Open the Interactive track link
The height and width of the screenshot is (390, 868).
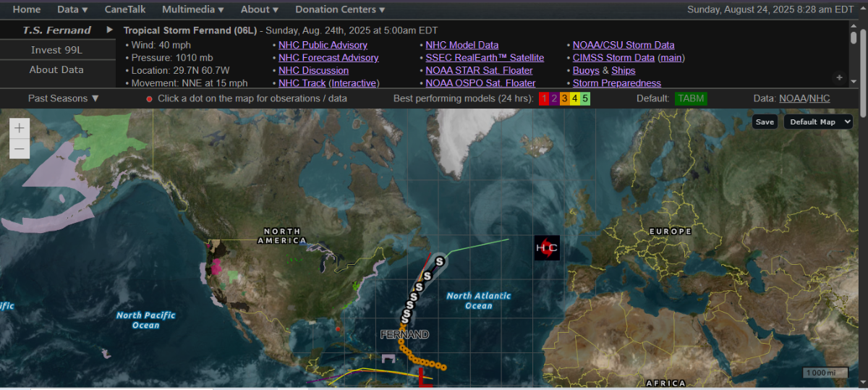[354, 83]
